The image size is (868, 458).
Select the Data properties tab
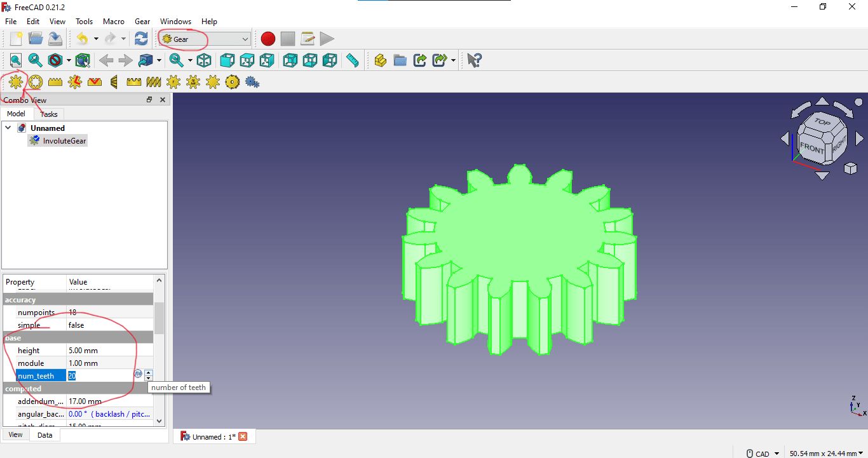(45, 435)
